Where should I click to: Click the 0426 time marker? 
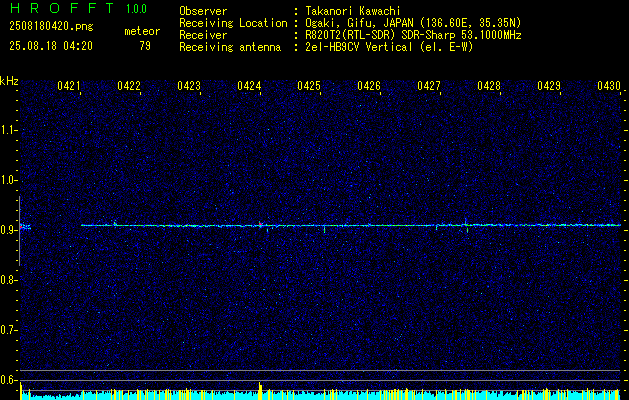pos(369,85)
